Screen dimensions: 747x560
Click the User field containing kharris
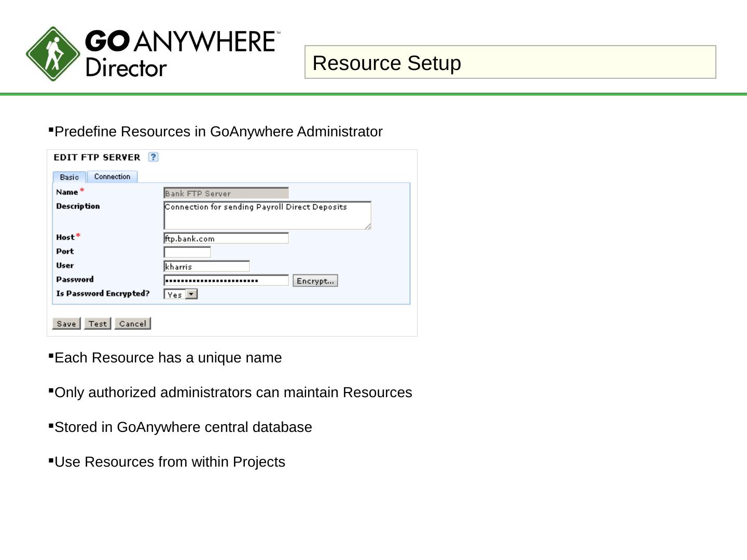(206, 267)
